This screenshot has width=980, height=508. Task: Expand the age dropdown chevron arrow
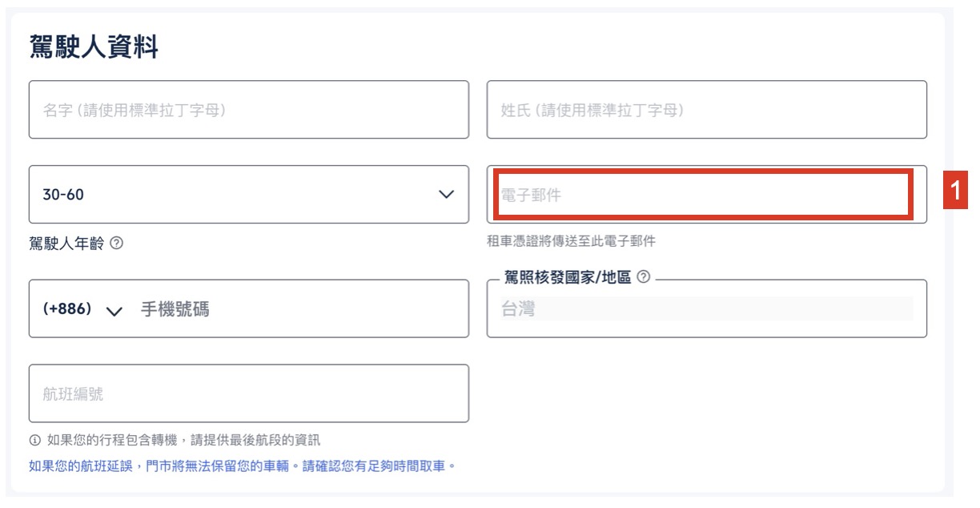click(x=447, y=195)
